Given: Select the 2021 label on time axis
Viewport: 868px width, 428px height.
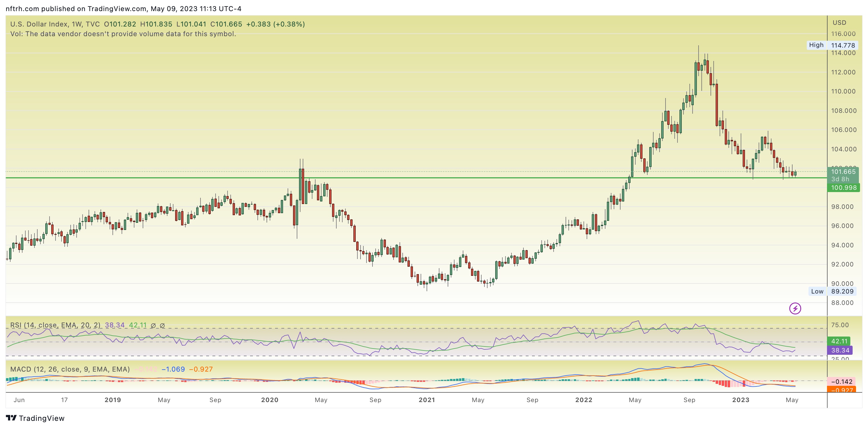Looking at the screenshot, I should click(x=427, y=400).
